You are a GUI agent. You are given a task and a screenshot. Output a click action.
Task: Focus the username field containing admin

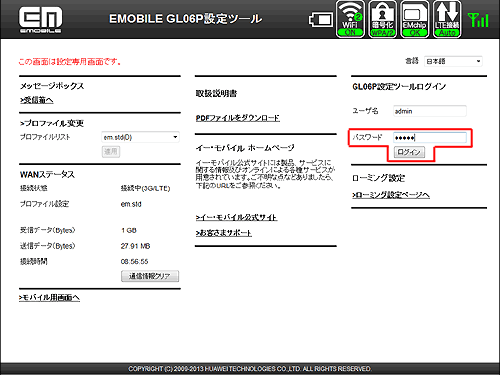tap(430, 111)
